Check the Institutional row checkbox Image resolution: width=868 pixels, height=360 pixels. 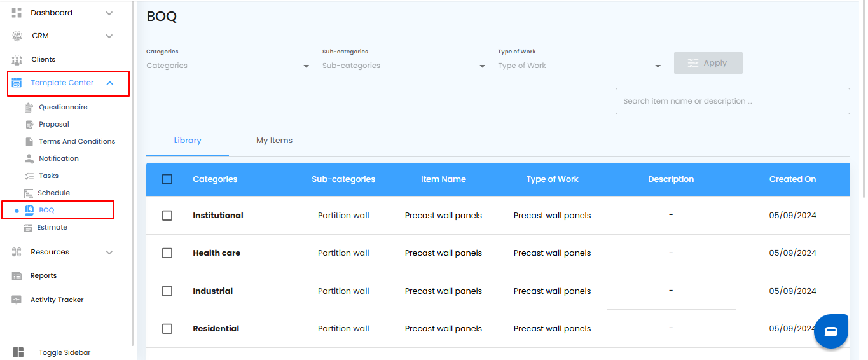tap(167, 216)
